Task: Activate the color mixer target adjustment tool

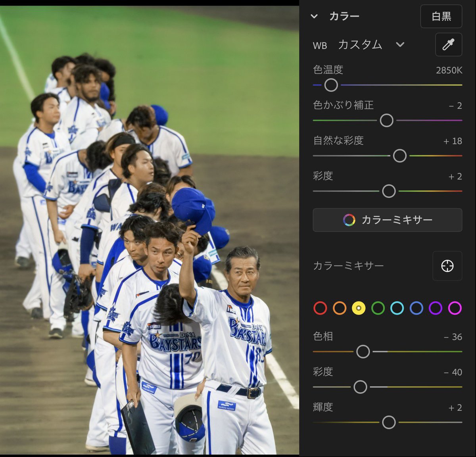Action: tap(447, 266)
